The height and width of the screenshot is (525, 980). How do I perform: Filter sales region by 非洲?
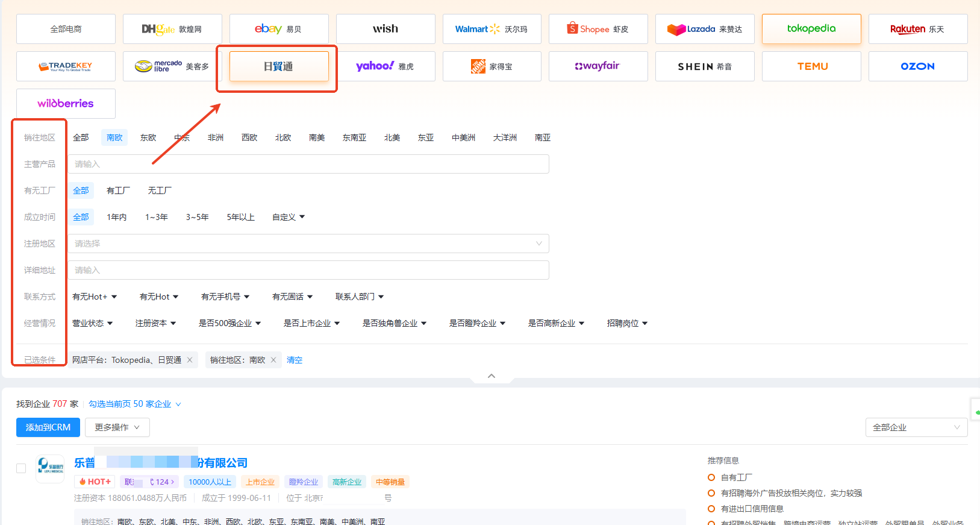coord(216,137)
